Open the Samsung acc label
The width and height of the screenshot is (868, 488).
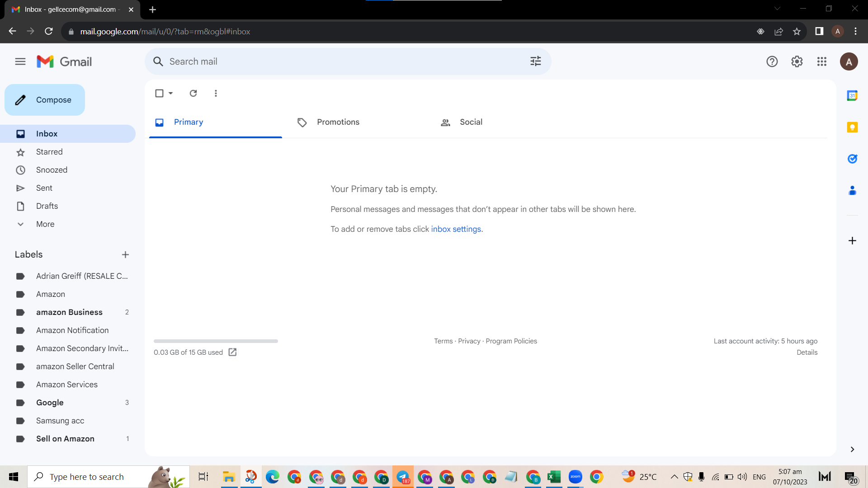click(68, 421)
